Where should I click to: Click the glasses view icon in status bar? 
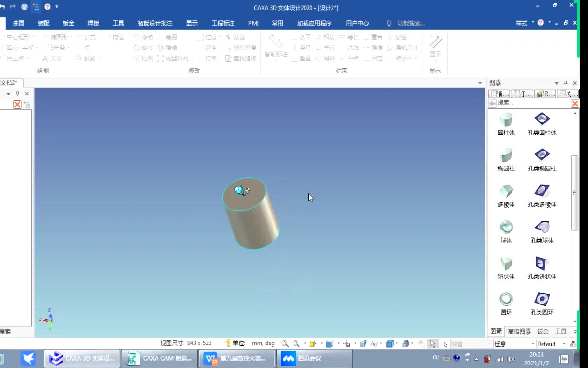(374, 343)
